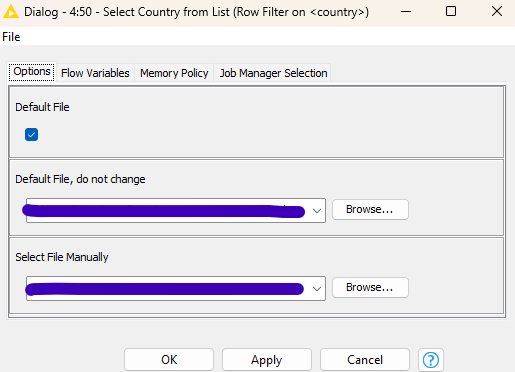Screen dimensions: 515x372
Task: Click inside the Default File path field
Action: click(x=168, y=211)
